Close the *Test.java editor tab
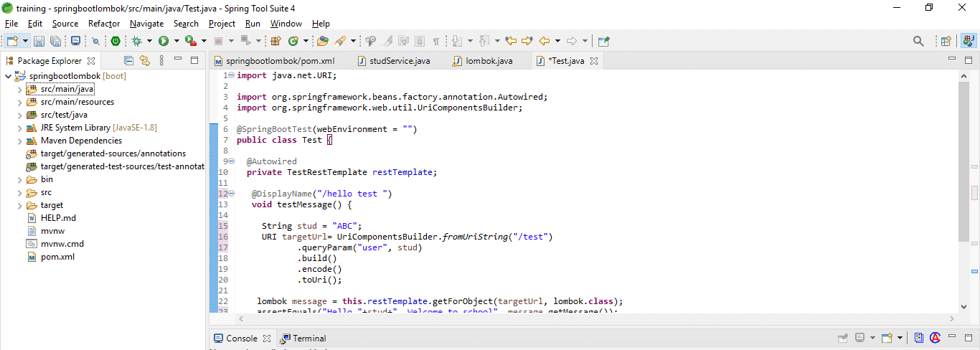 594,61
